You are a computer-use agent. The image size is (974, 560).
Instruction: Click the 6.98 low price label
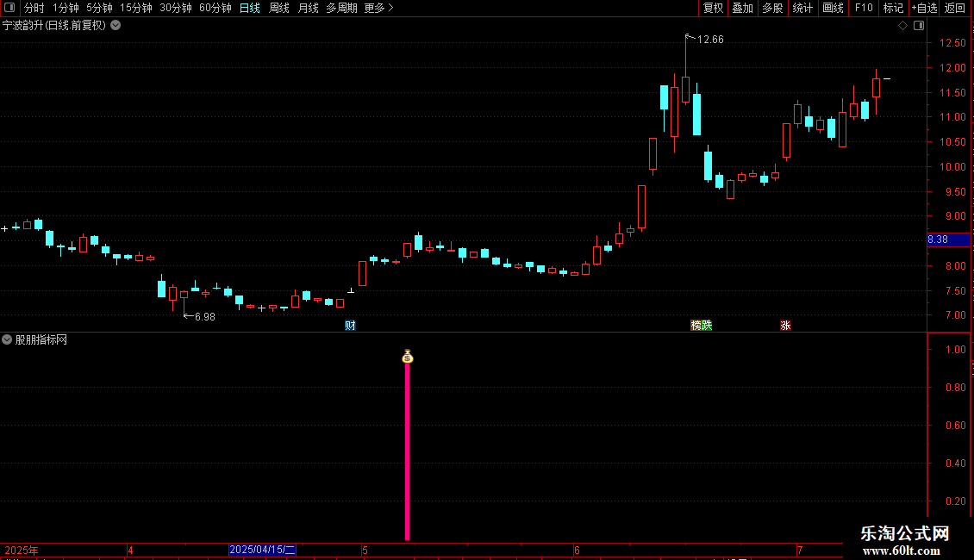tap(205, 317)
